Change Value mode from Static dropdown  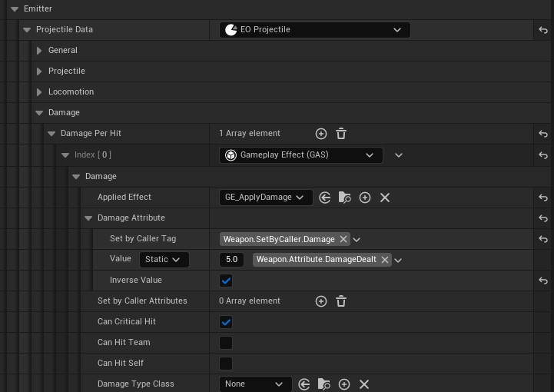coord(164,260)
